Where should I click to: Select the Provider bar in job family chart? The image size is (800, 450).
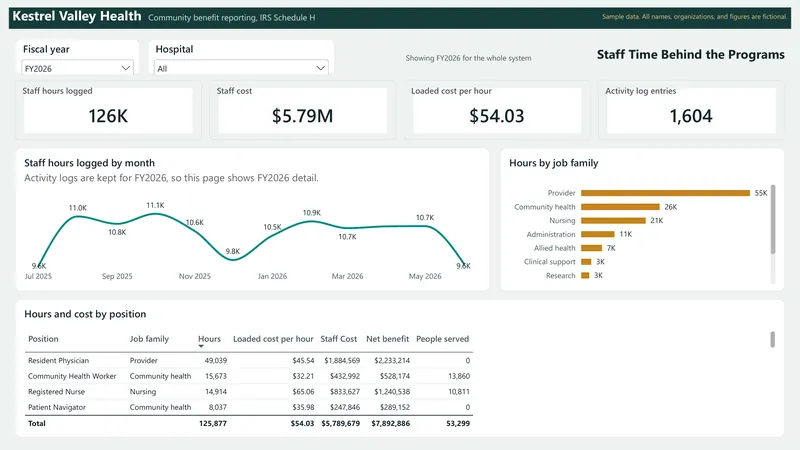665,193
